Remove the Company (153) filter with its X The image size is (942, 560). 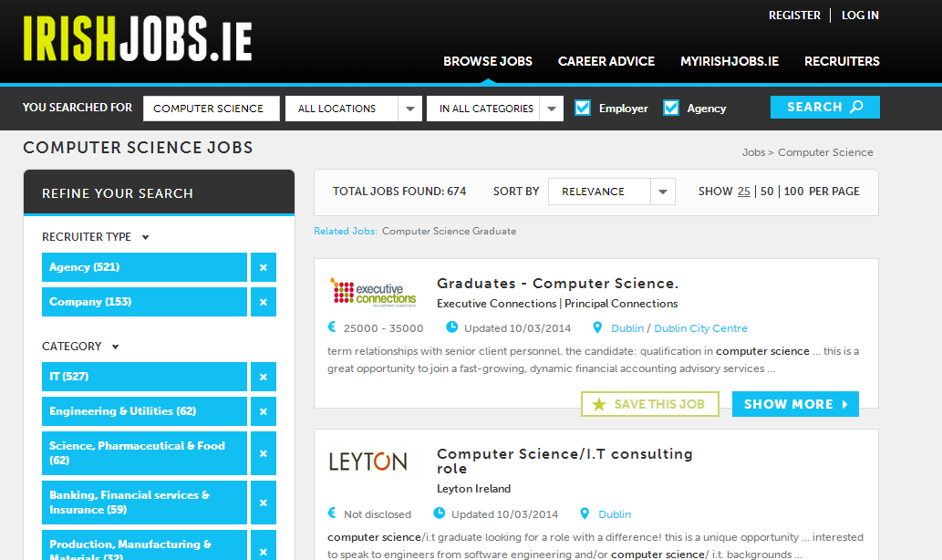pos(264,302)
